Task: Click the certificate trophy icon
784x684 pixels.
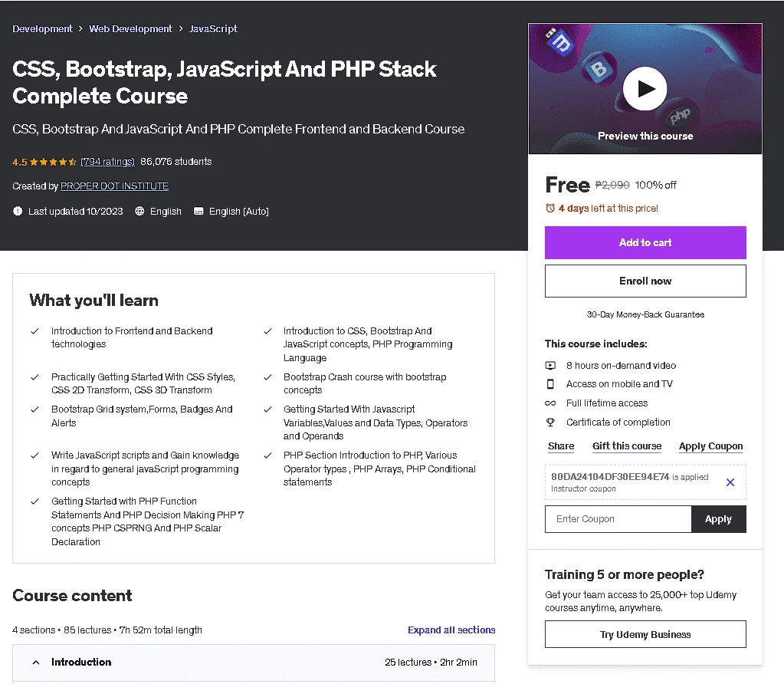Action: [x=550, y=423]
